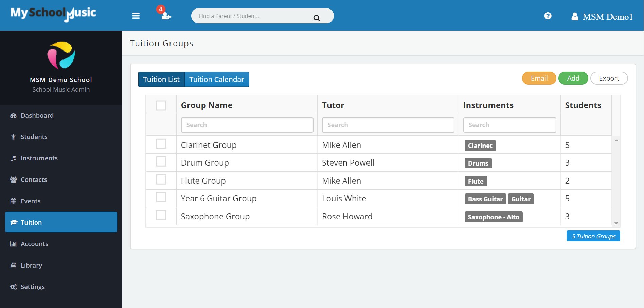
Task: Sort by the Students column header
Action: (x=583, y=105)
